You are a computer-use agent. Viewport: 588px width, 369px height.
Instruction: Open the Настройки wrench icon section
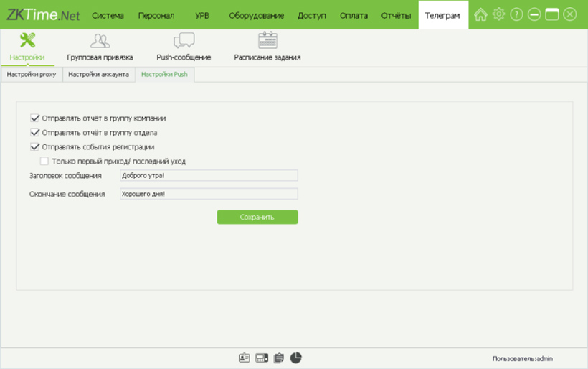point(27,41)
